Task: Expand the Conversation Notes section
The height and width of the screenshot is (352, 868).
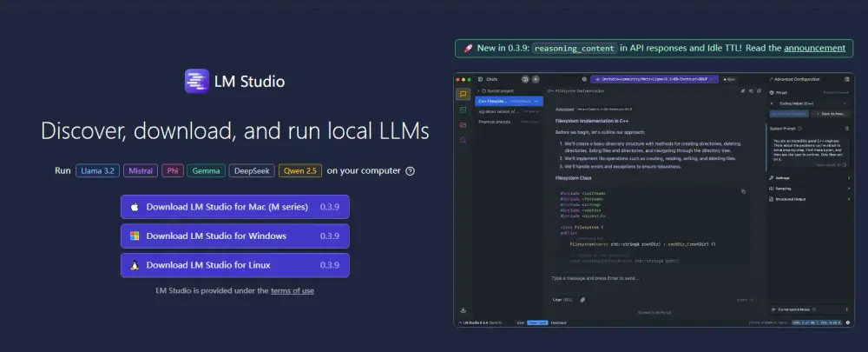Action: tap(810, 309)
